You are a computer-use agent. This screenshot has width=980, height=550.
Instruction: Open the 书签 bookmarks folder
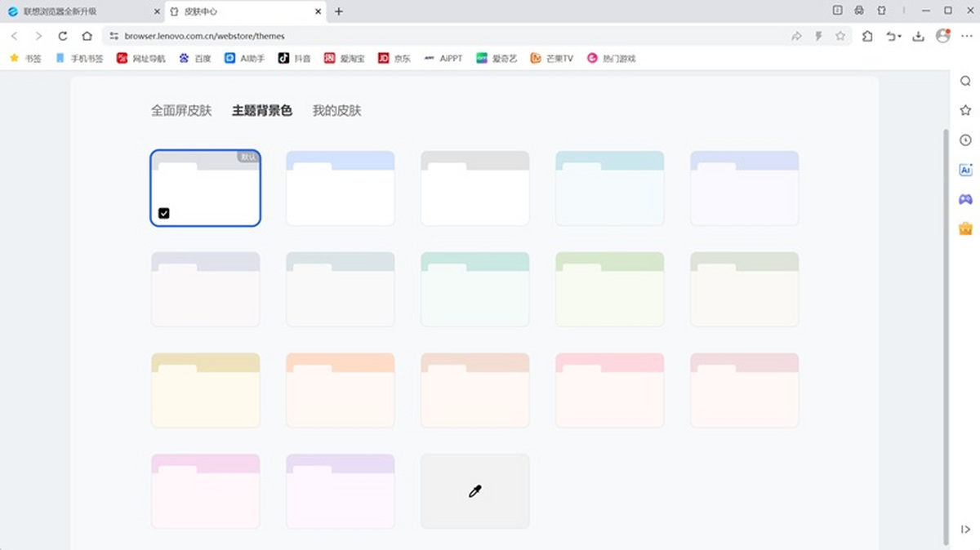pyautogui.click(x=25, y=59)
